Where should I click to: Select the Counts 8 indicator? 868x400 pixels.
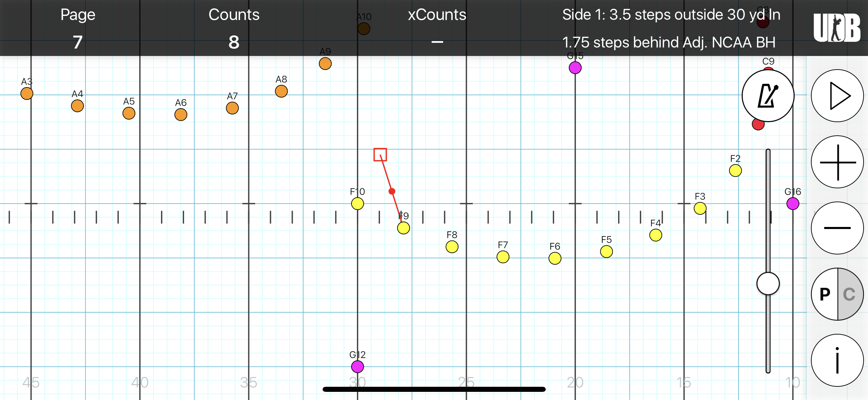234,28
